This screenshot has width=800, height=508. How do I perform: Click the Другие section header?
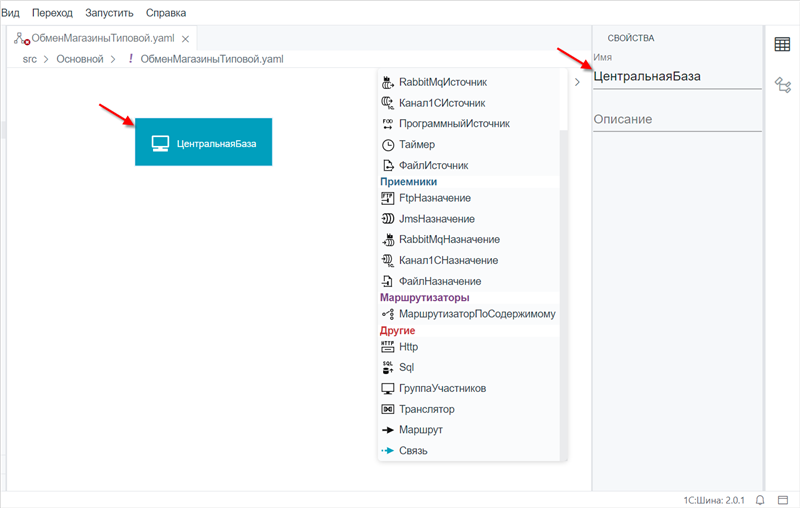click(x=397, y=331)
